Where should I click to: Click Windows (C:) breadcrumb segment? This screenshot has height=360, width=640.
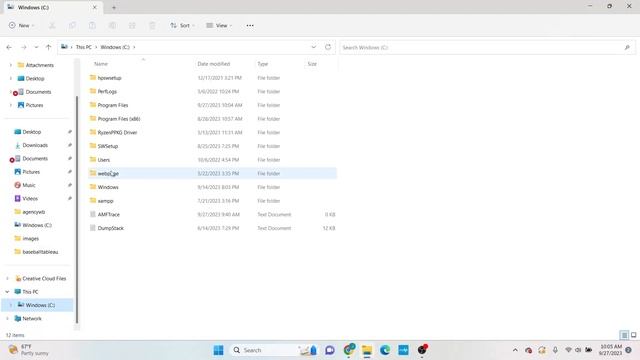[115, 47]
